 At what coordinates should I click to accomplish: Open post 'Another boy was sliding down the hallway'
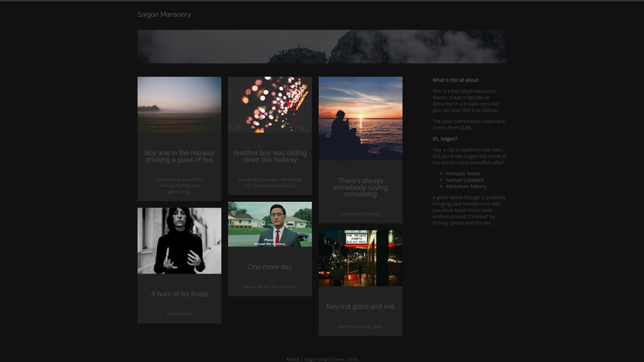[270, 156]
